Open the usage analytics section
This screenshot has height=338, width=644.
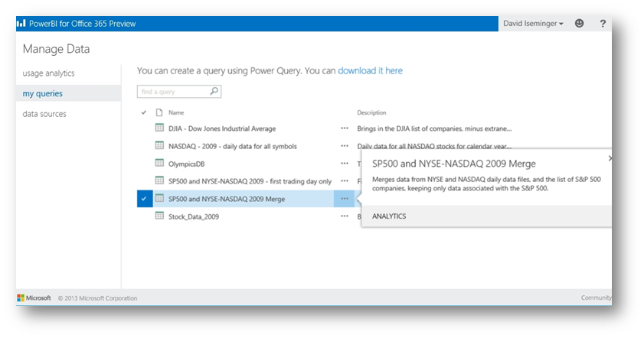point(48,73)
